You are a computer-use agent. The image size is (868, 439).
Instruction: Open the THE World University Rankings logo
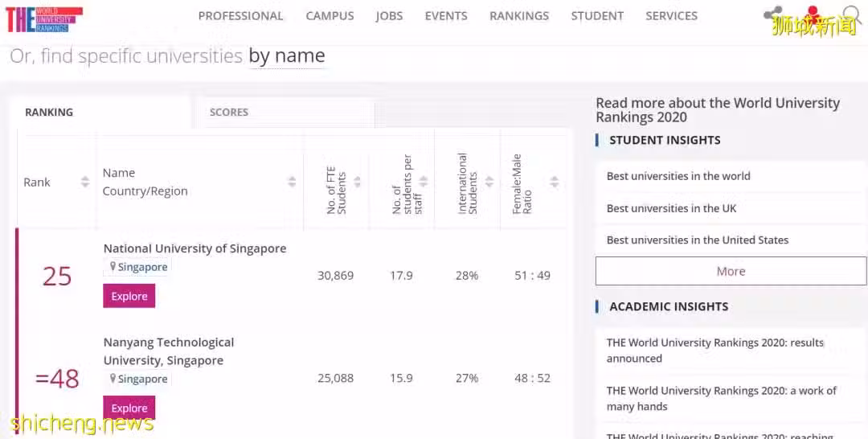pos(43,19)
